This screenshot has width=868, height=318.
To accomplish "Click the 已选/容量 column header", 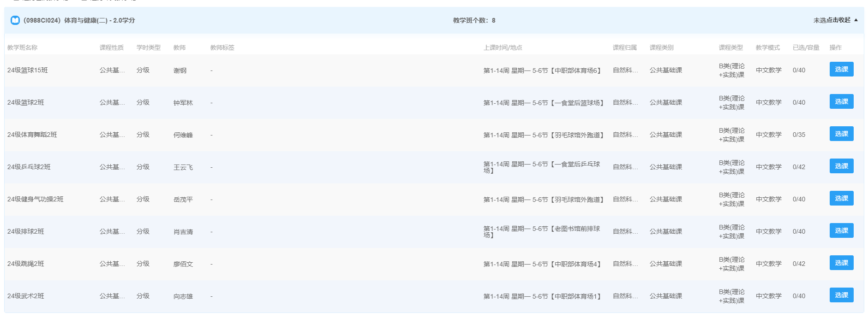I will [806, 47].
